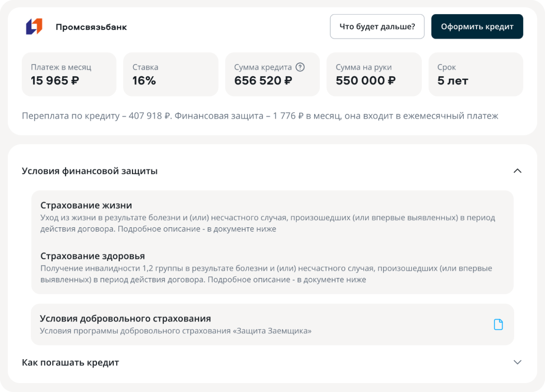Click the Переплата по кредиту summary text
Screen dimensions: 545x392
pos(260,116)
